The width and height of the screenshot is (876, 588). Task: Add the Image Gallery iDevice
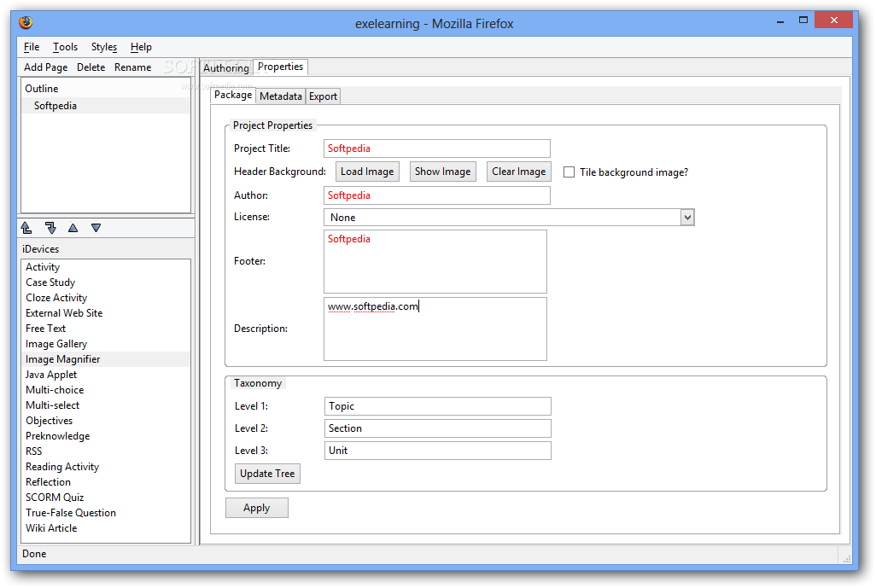(107, 344)
